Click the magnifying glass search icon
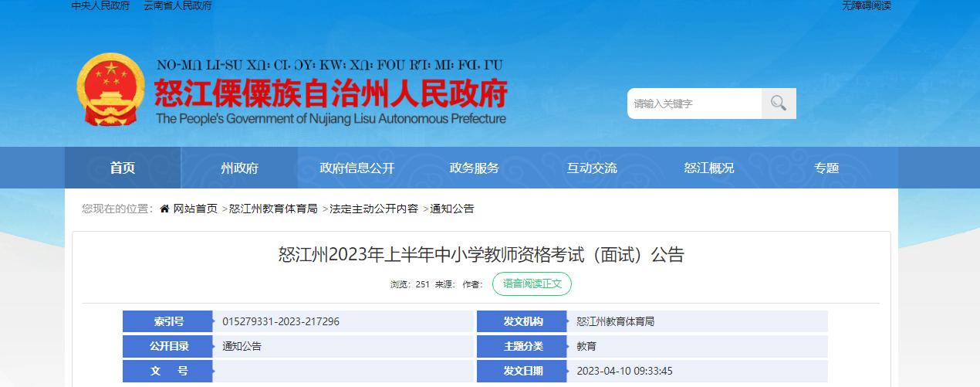Viewport: 980px width, 387px height. click(778, 104)
